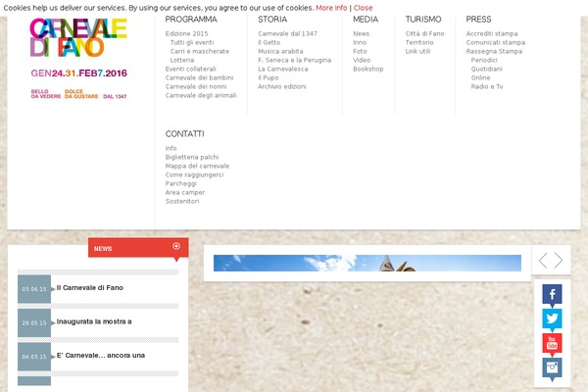Open Quotidiani link

point(486,69)
